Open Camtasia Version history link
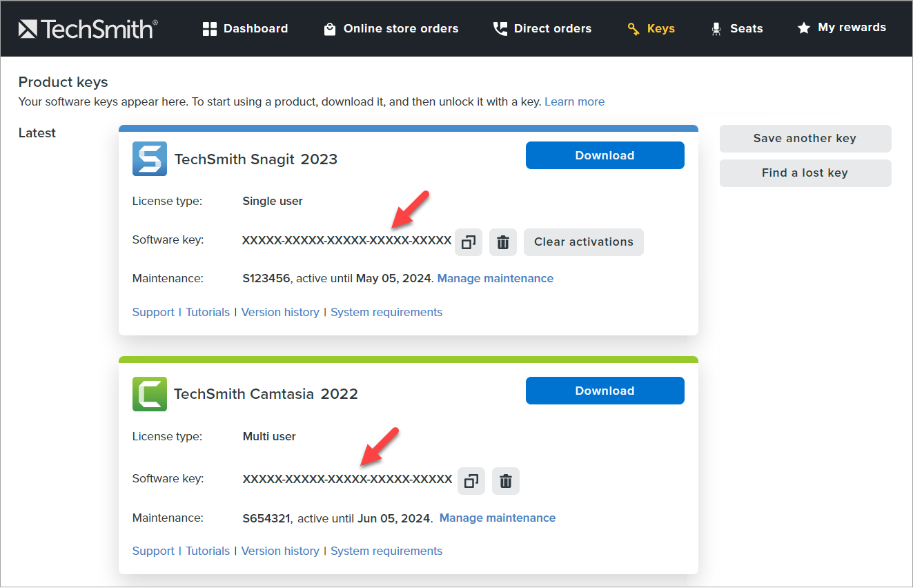Viewport: 913px width, 588px height. (x=280, y=551)
